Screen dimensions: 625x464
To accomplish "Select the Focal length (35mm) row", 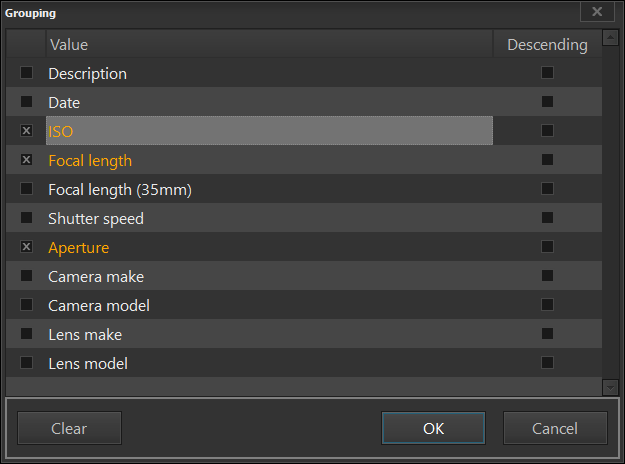I will coord(120,189).
